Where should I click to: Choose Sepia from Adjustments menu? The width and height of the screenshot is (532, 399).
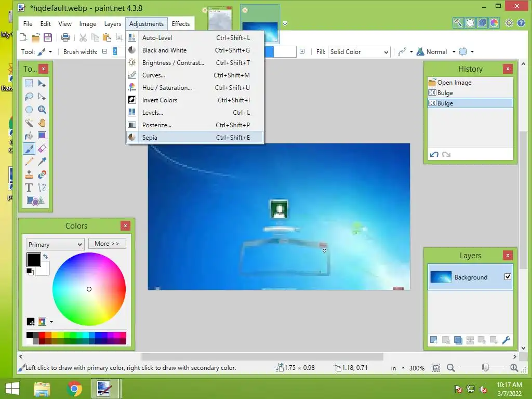[x=195, y=137]
